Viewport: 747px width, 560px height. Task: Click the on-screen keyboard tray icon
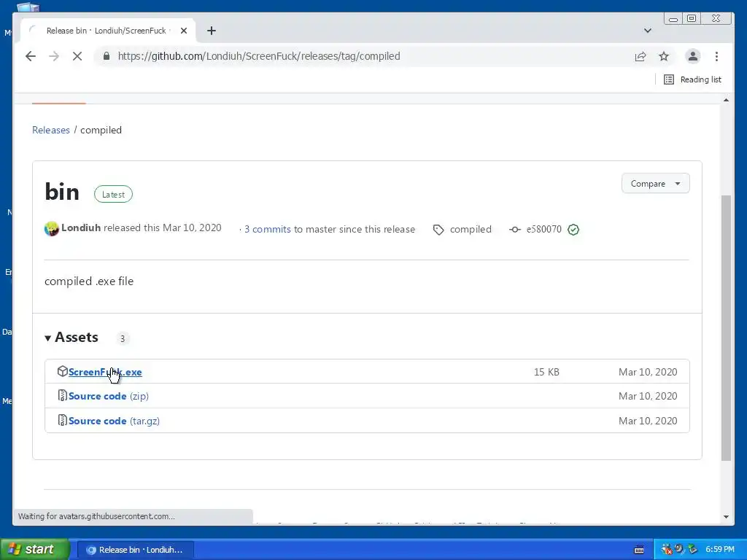(639, 550)
